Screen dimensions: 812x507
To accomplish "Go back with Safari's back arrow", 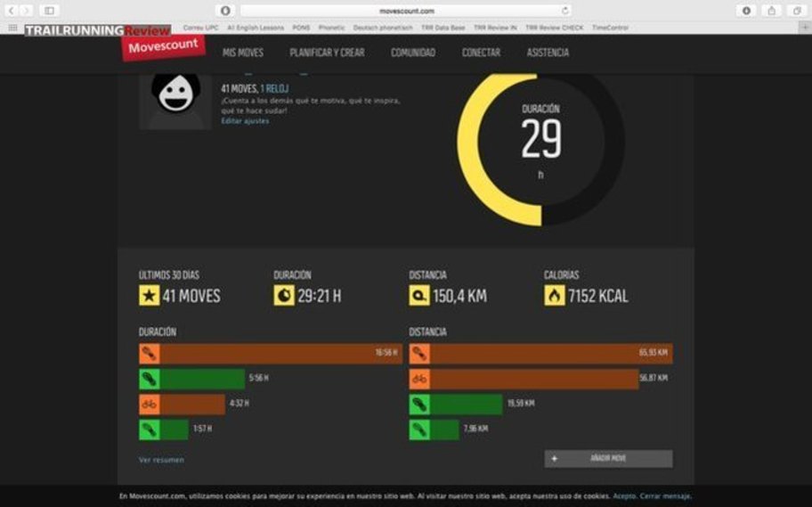I will tap(11, 11).
